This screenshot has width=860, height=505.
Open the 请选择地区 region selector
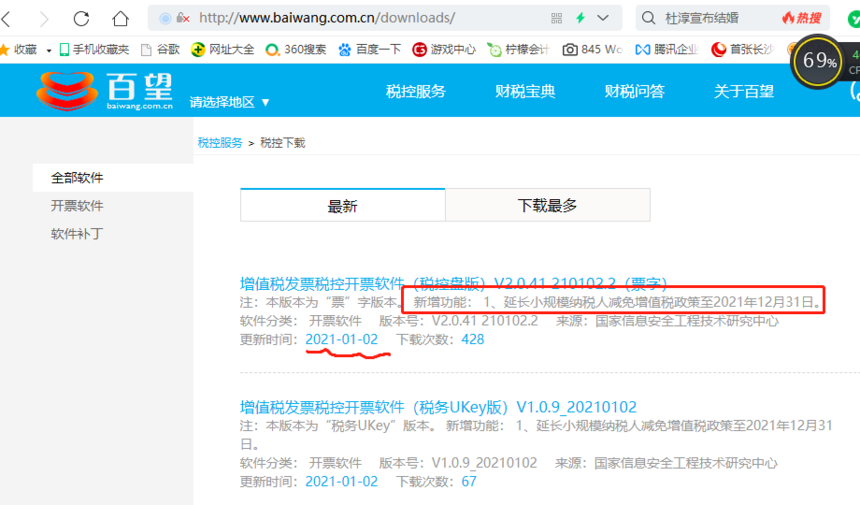[x=230, y=102]
